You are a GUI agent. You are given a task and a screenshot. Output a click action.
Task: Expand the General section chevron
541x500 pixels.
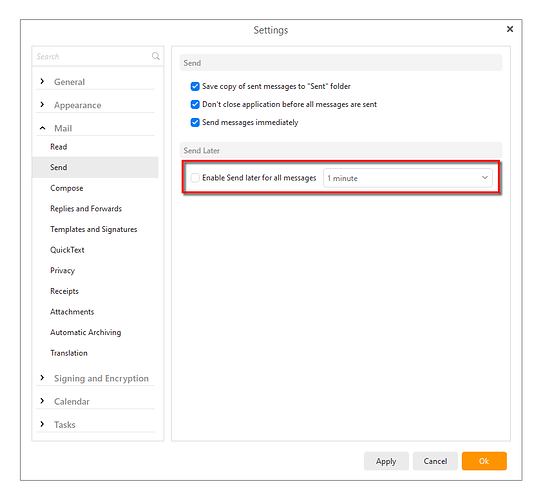tap(42, 81)
